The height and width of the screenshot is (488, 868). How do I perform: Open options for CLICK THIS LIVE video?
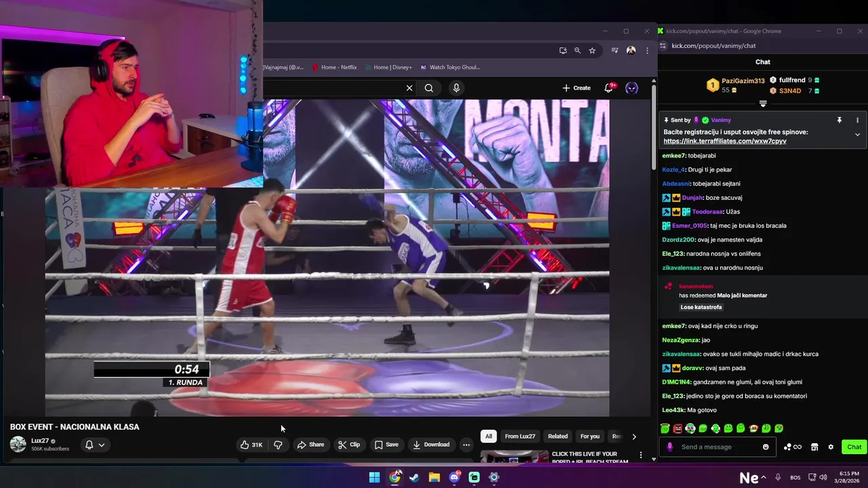[x=641, y=455]
